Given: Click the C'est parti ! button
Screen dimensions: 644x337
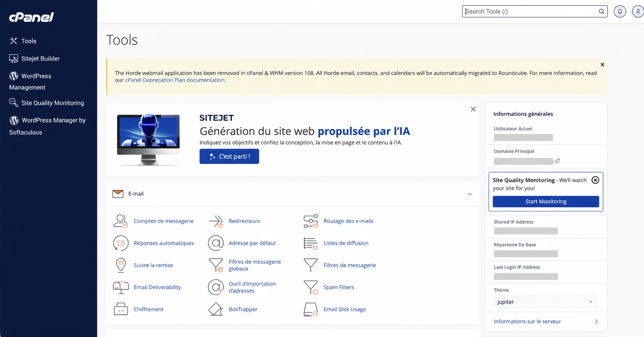Looking at the screenshot, I should [229, 156].
